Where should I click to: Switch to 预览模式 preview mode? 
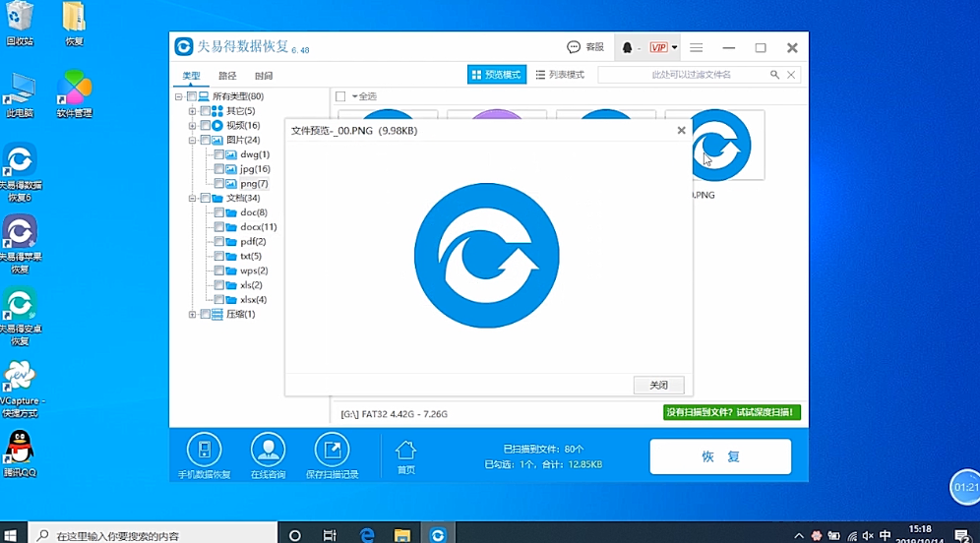[x=497, y=75]
